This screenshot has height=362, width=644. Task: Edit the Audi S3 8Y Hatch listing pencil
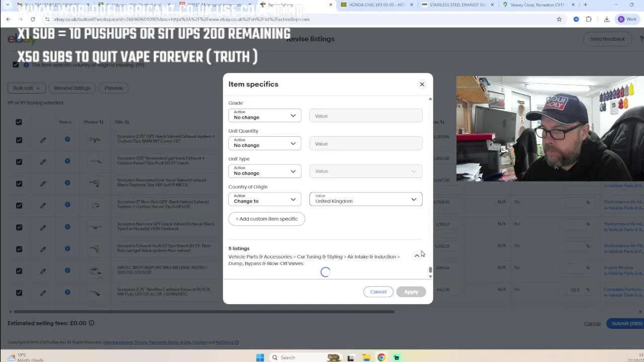[x=43, y=161]
